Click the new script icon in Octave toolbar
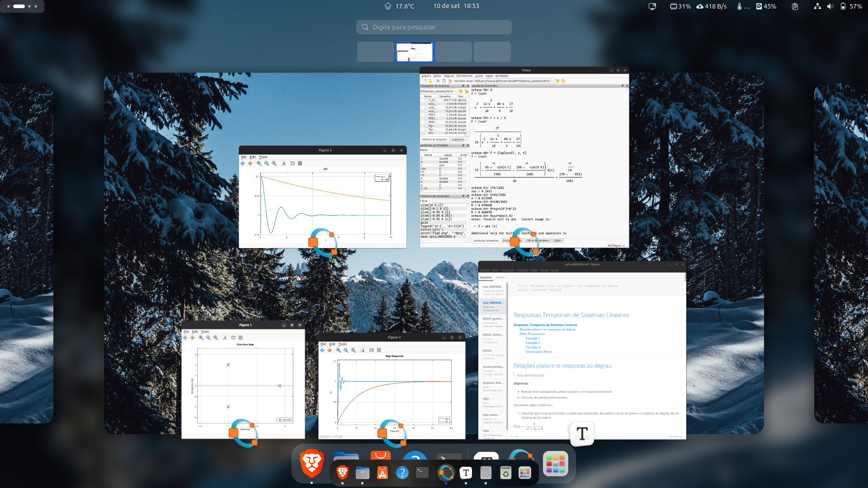 [x=425, y=81]
